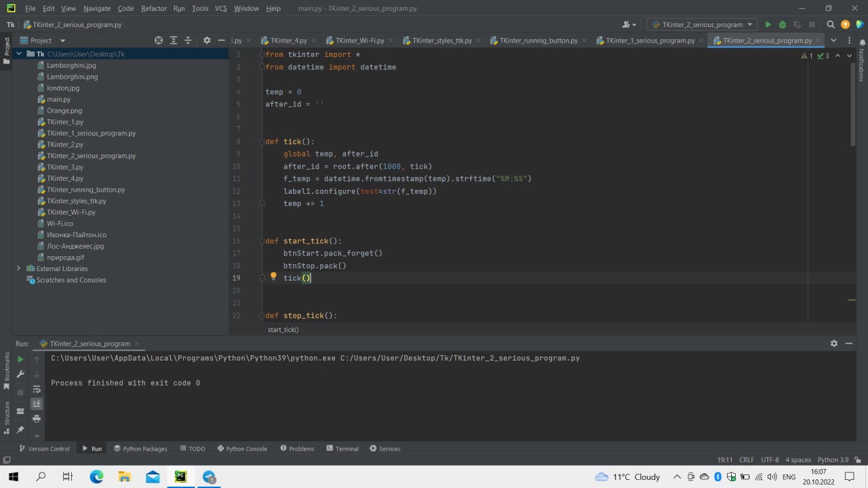Open Search Everywhere with the magnifier icon
Screen dimensions: 868x488
tap(831, 24)
